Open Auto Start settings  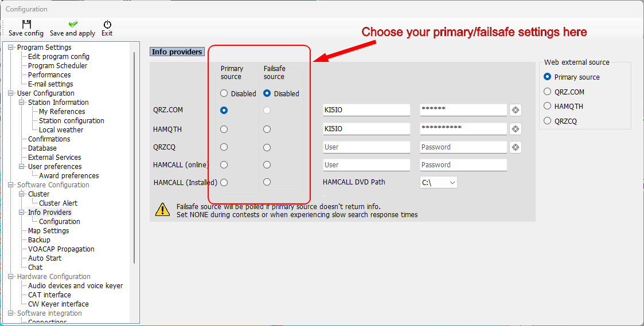[45, 258]
